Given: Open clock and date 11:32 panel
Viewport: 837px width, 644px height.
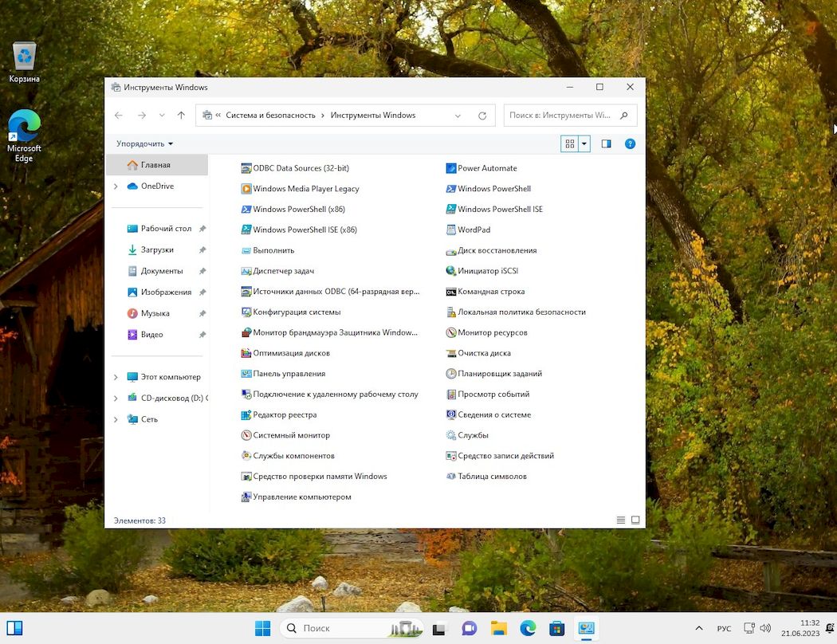Looking at the screenshot, I should [x=800, y=628].
